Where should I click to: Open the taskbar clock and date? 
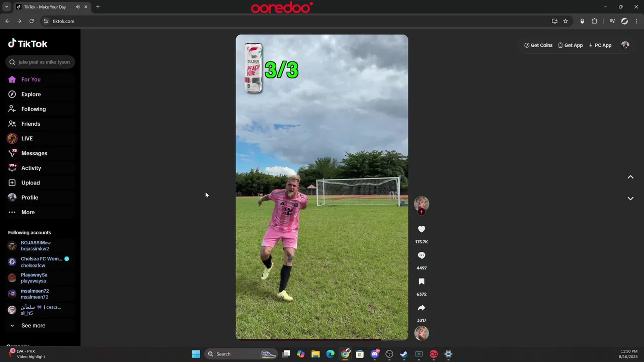(629, 354)
